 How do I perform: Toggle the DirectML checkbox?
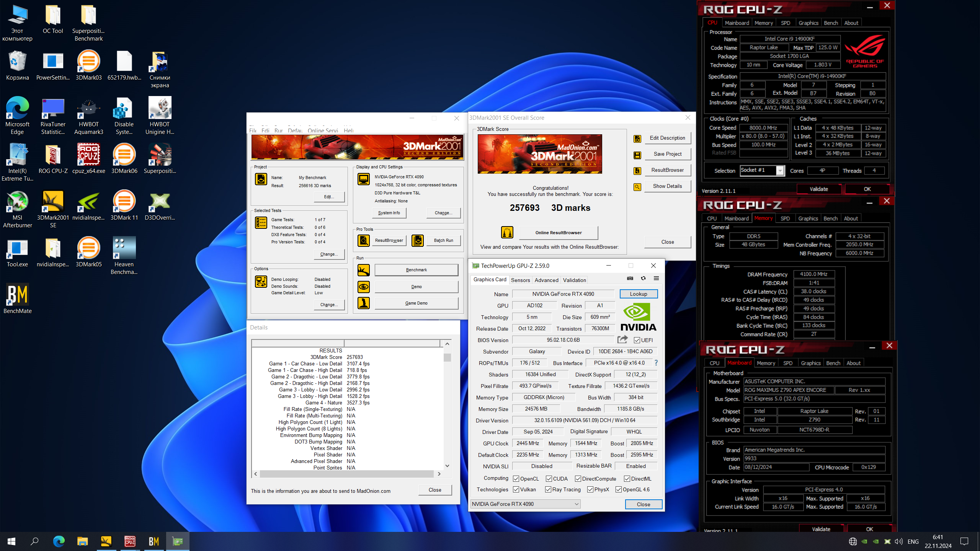click(x=627, y=479)
